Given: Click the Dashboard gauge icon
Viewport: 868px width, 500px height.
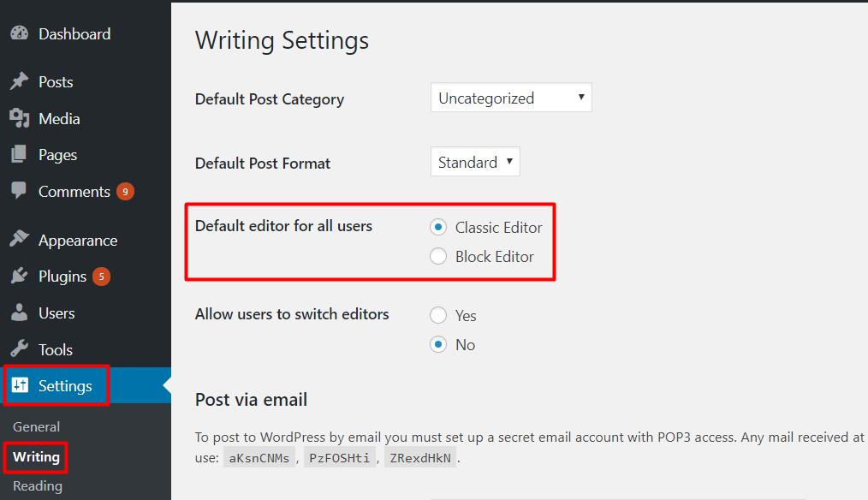Looking at the screenshot, I should [19, 33].
